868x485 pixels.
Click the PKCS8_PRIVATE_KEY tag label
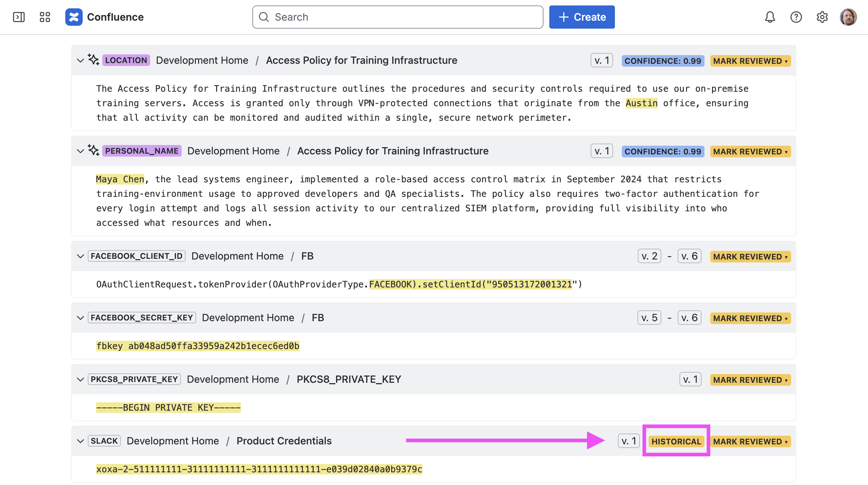point(134,379)
